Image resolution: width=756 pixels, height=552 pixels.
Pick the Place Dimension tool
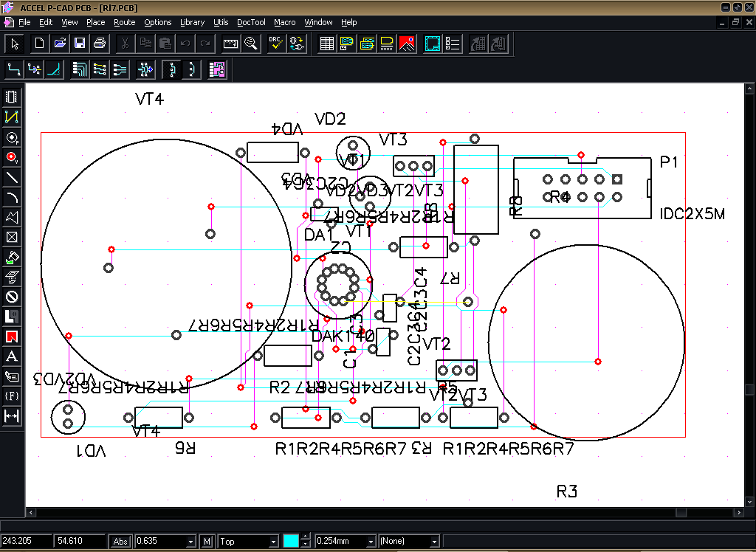pyautogui.click(x=12, y=416)
